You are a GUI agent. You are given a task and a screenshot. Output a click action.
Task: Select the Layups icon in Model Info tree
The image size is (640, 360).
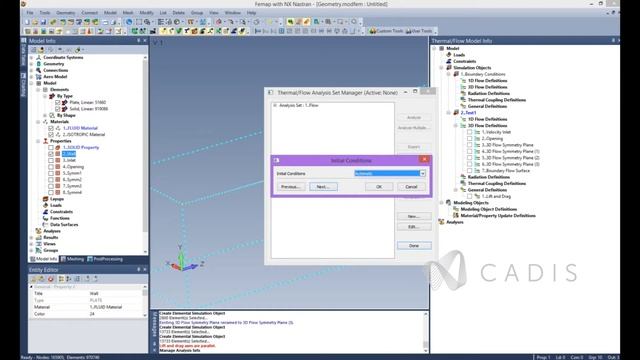pyautogui.click(x=45, y=199)
